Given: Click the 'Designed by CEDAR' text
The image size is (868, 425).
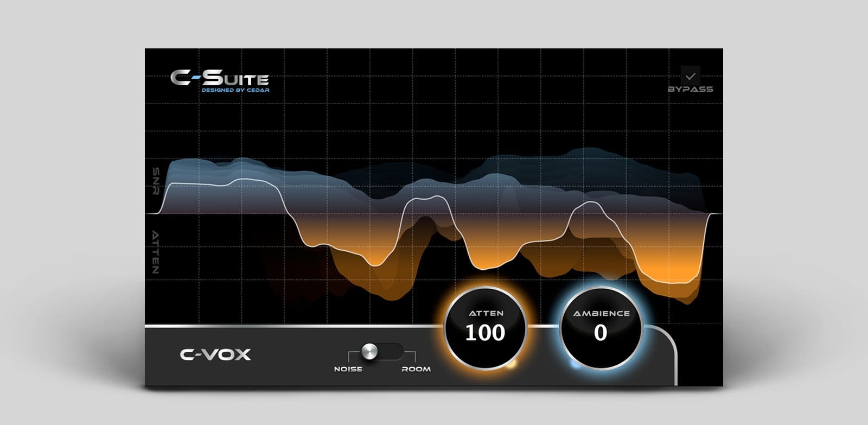Looking at the screenshot, I should click(x=235, y=90).
